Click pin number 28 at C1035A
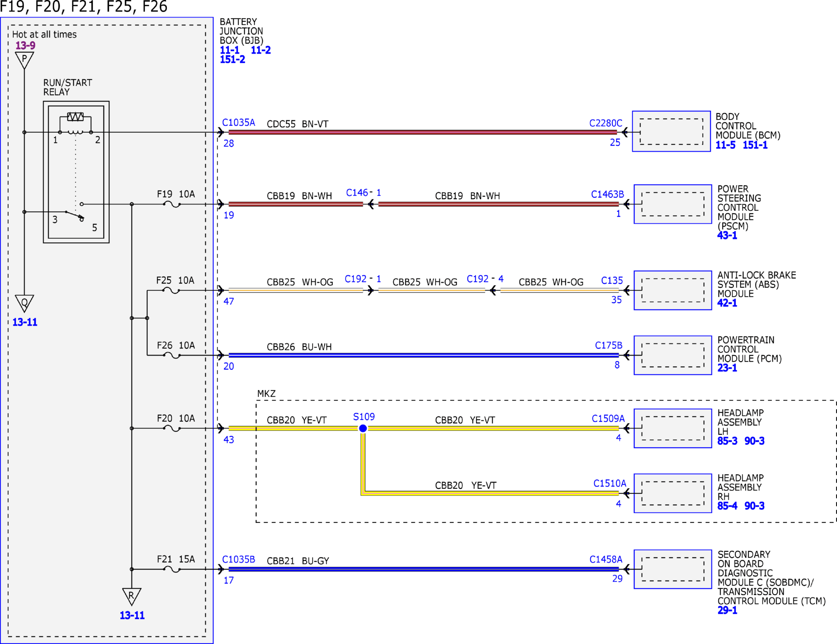The image size is (837, 644). coord(229,144)
